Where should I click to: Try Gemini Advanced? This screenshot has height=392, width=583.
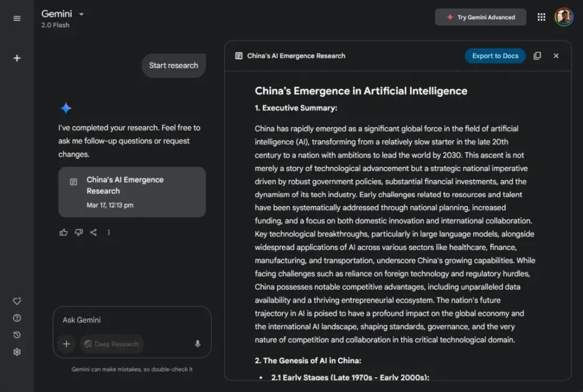480,16
